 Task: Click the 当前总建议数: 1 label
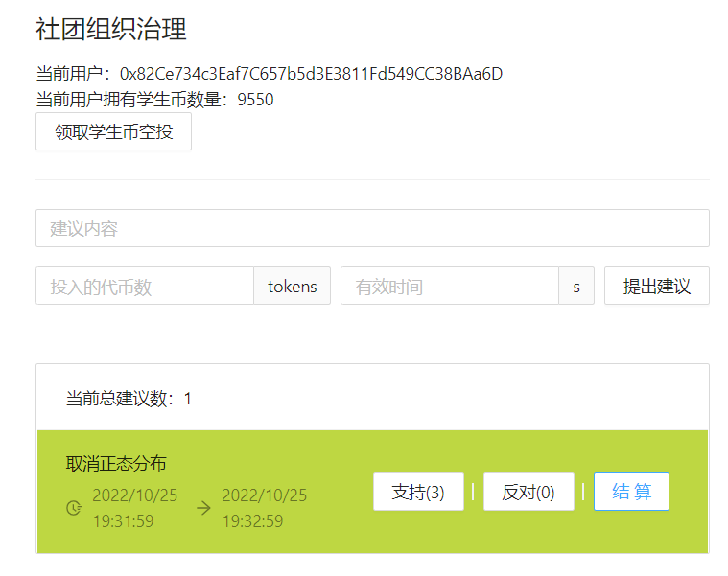tap(129, 399)
